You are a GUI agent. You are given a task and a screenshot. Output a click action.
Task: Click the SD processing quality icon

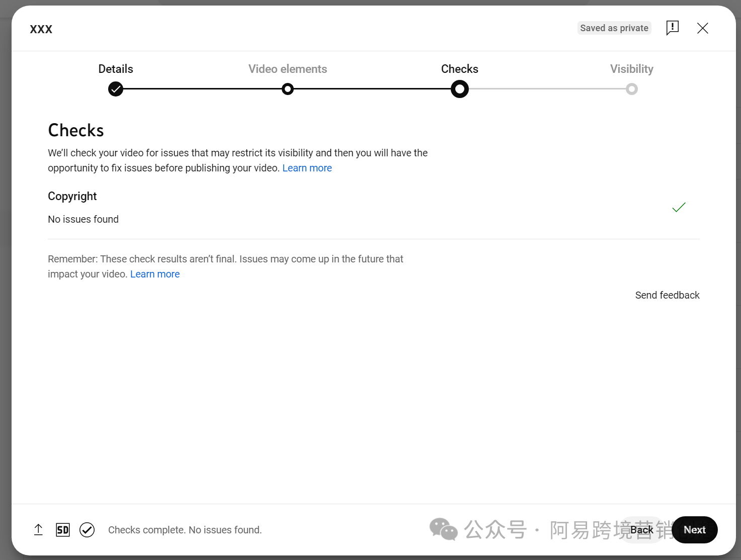63,530
